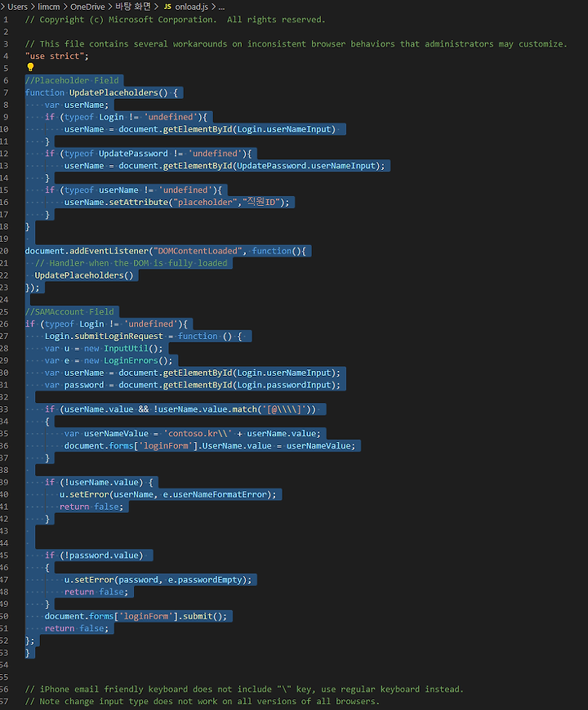The image size is (588, 710).
Task: Open the onload.js breadcrumb item
Action: click(x=191, y=7)
